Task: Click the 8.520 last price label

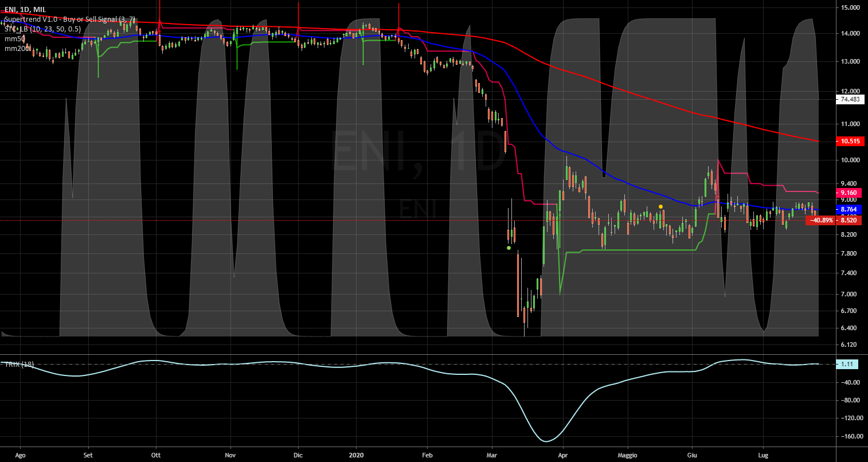Action: (x=850, y=220)
